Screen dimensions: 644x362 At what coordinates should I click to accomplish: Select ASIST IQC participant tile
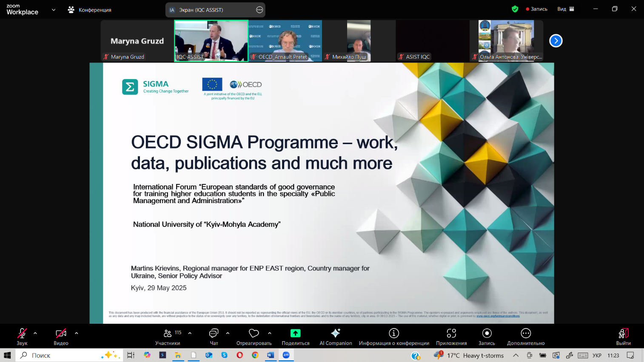coord(433,41)
